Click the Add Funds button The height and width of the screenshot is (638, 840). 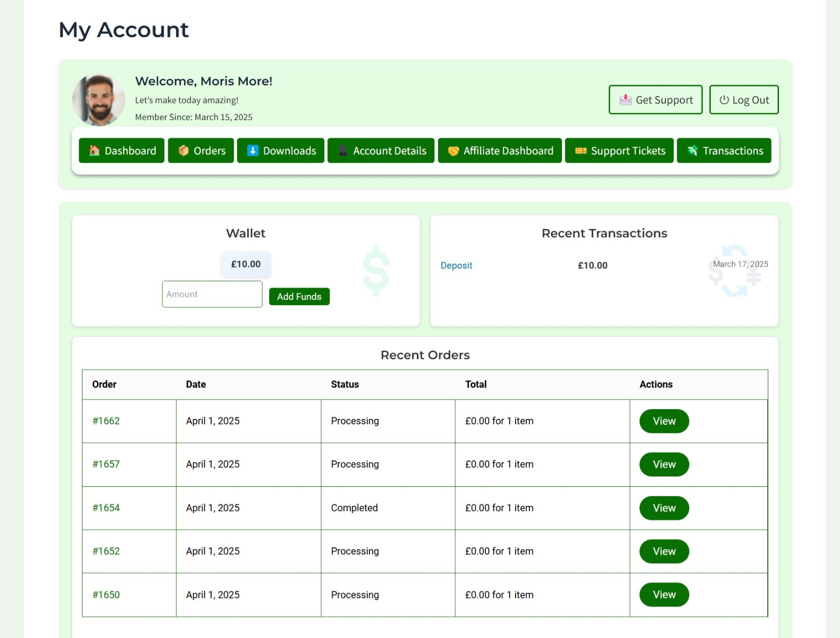coord(300,296)
